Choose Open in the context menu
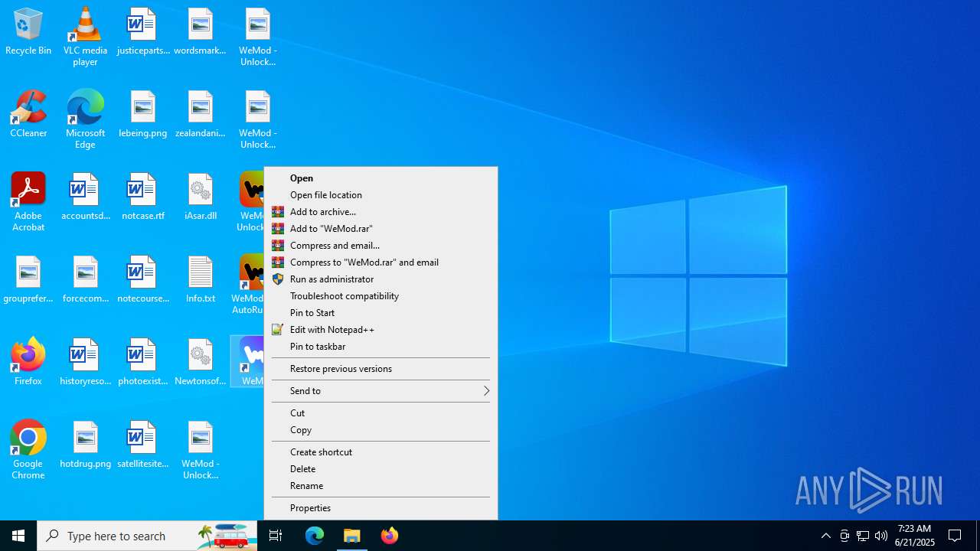The width and height of the screenshot is (980, 551). click(x=381, y=178)
